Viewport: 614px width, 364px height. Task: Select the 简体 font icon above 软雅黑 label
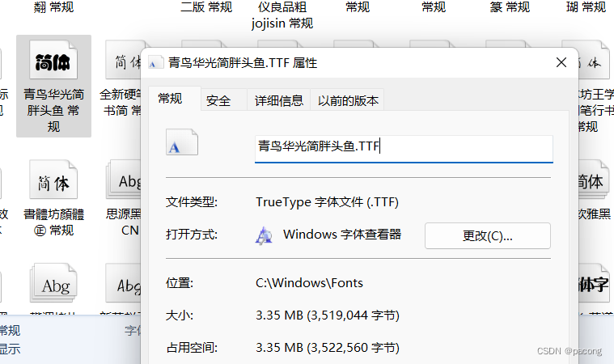[593, 180]
